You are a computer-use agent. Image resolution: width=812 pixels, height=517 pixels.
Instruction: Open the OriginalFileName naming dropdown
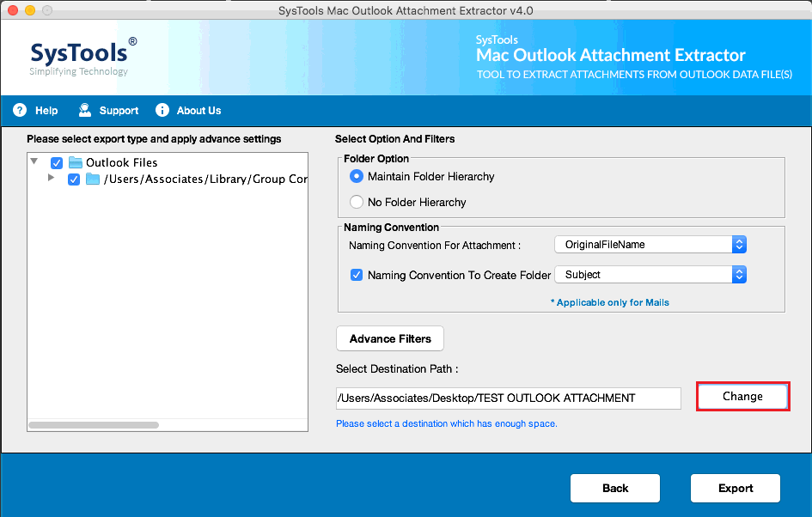644,244
